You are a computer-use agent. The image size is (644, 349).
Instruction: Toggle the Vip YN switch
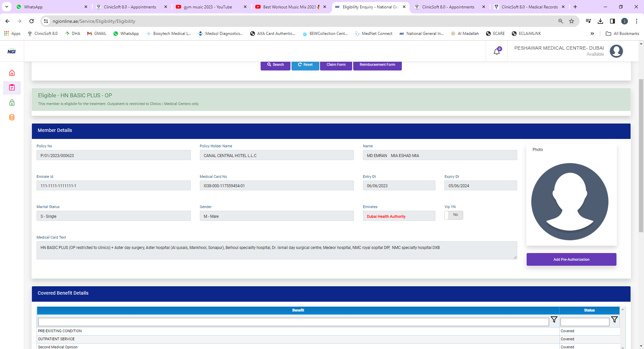pyautogui.click(x=453, y=215)
